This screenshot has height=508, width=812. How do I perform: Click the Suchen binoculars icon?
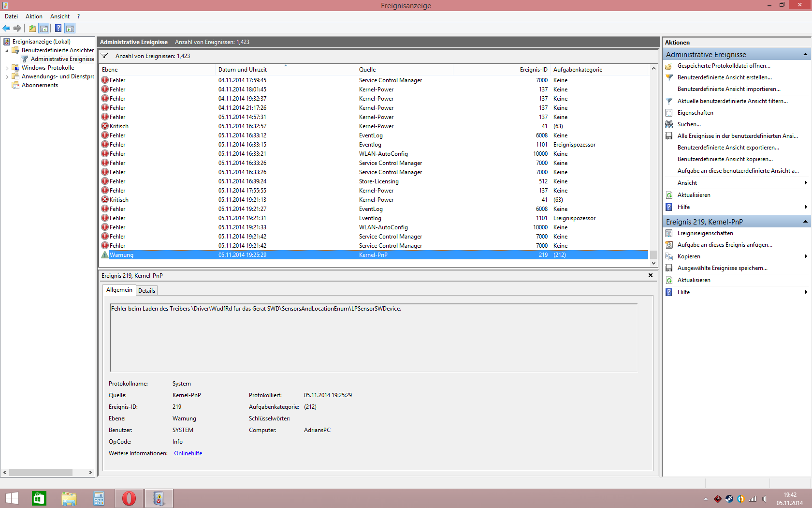669,124
